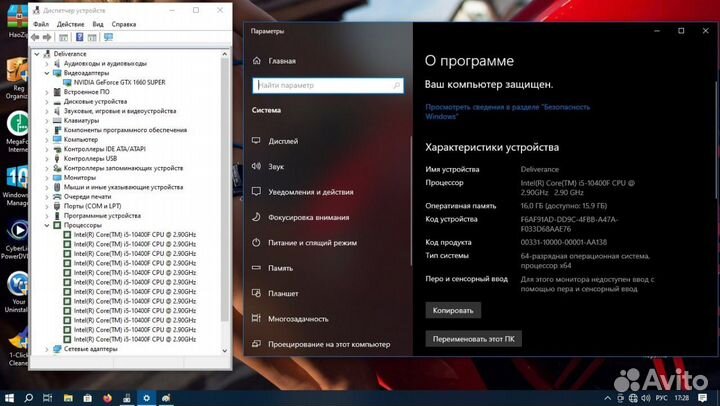Collapse the Процессоры chevron
This screenshot has width=720, height=406.
point(47,226)
